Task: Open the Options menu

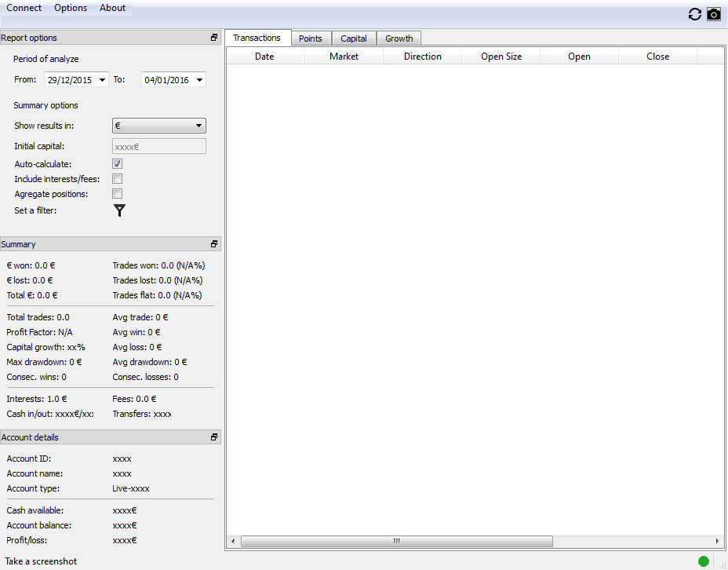Action: pyautogui.click(x=71, y=8)
